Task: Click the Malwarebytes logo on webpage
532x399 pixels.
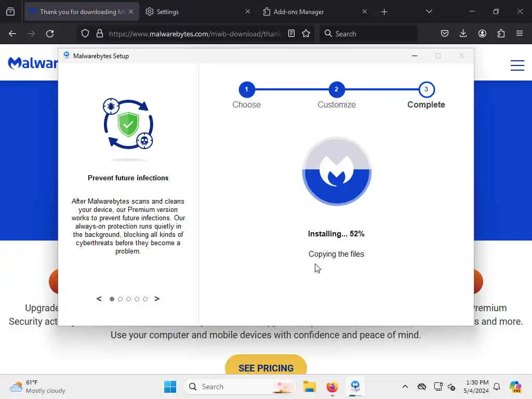Action: pyautogui.click(x=33, y=63)
